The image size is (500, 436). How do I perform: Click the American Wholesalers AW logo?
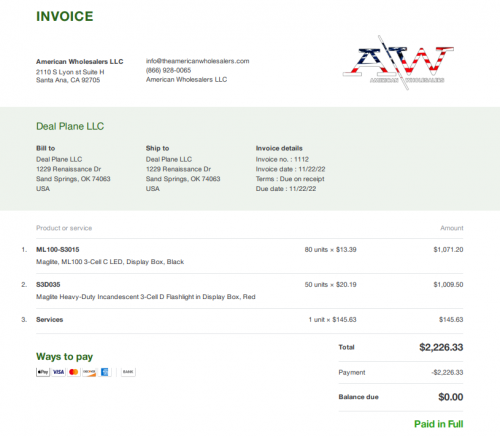tap(398, 63)
